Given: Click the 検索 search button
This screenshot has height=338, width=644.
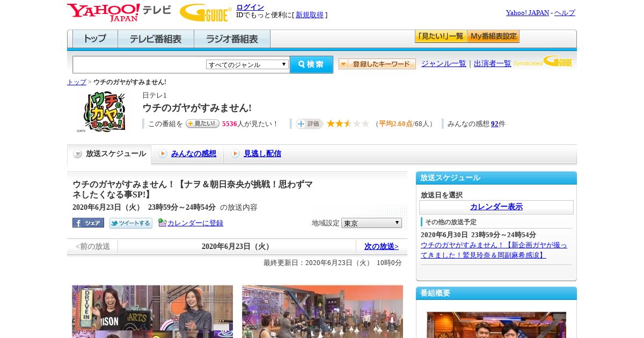Looking at the screenshot, I should [311, 64].
